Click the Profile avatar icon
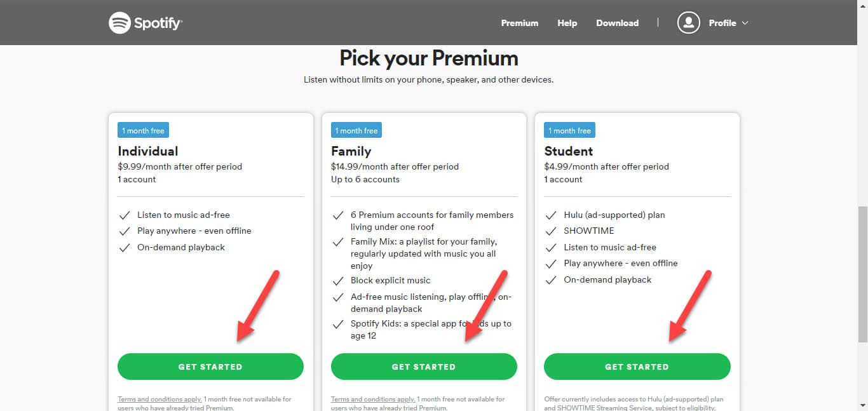 click(688, 23)
